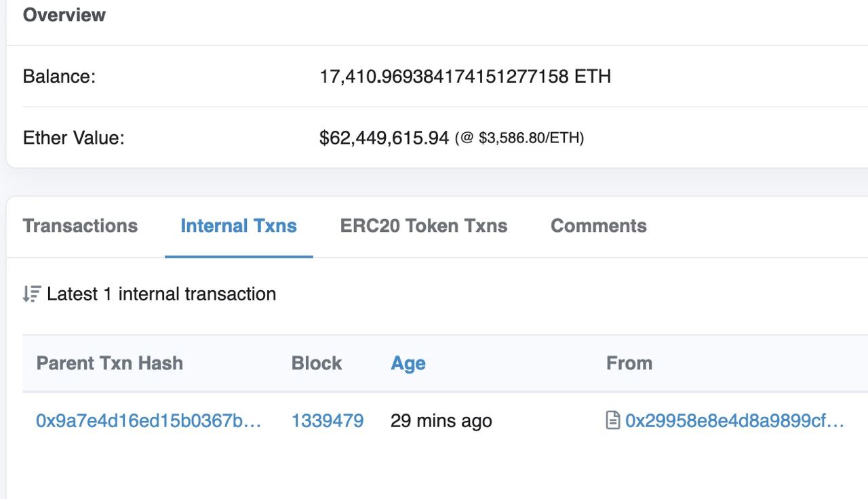Open From address 0x29958e8e4d8a9899cf
Image resolution: width=868 pixels, height=499 pixels.
pos(734,421)
